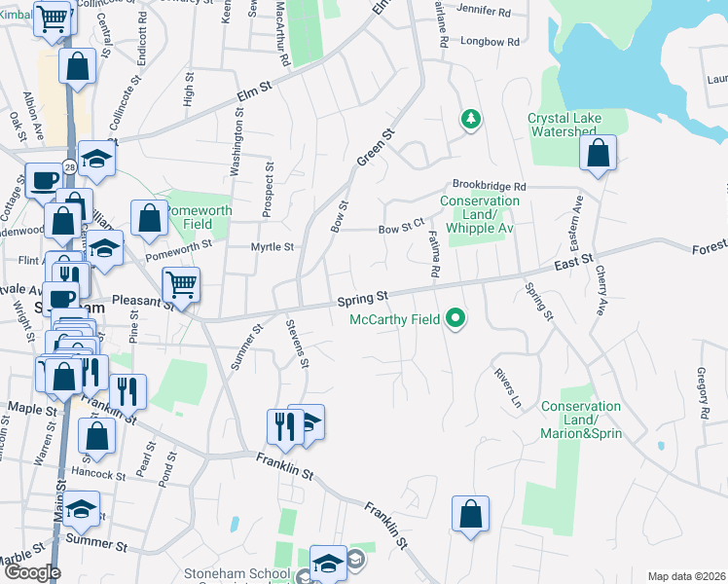
Task: Click the McCarthy Field green location pin
Action: [455, 320]
